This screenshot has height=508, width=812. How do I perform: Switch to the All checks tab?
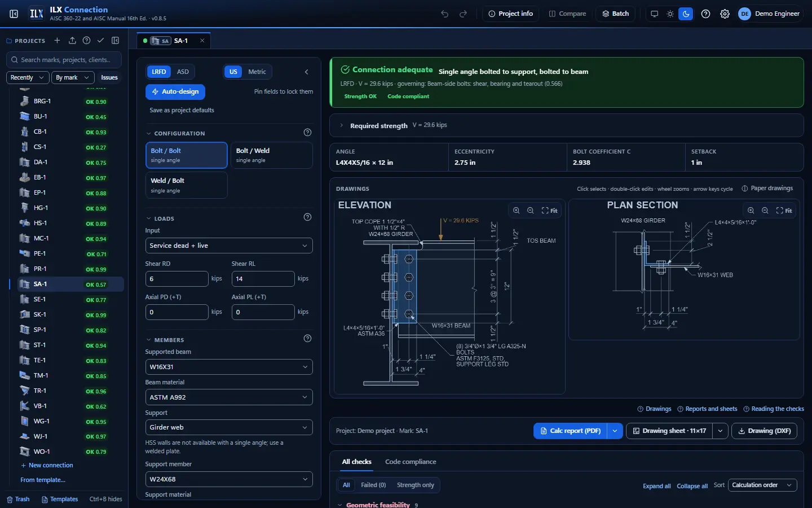tap(356, 462)
